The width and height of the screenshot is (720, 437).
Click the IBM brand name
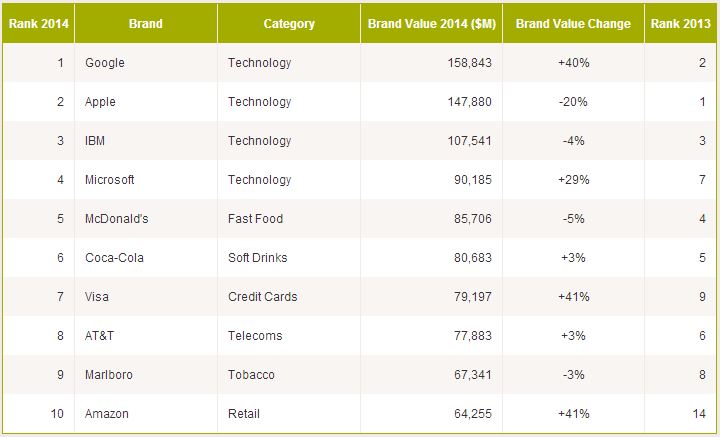click(98, 141)
